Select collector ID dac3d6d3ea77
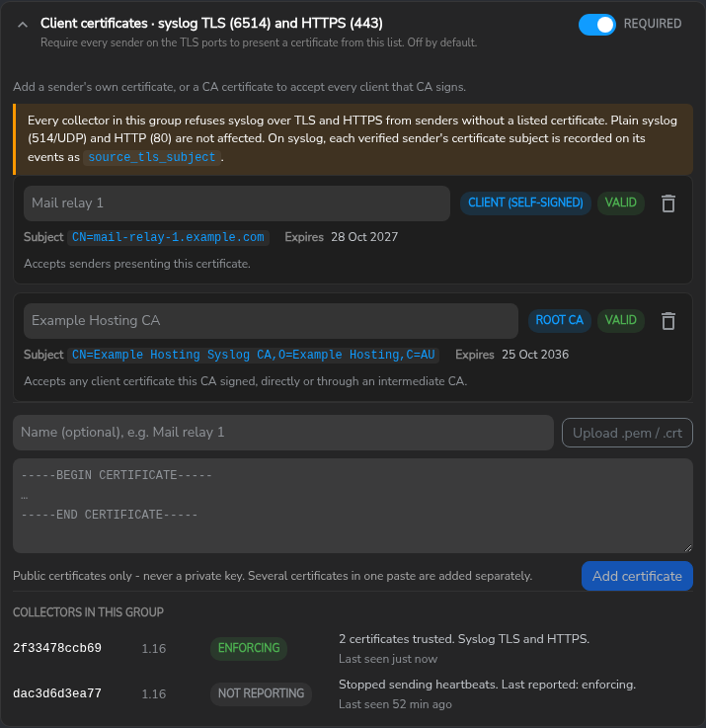The height and width of the screenshot is (728, 706). pos(57,693)
